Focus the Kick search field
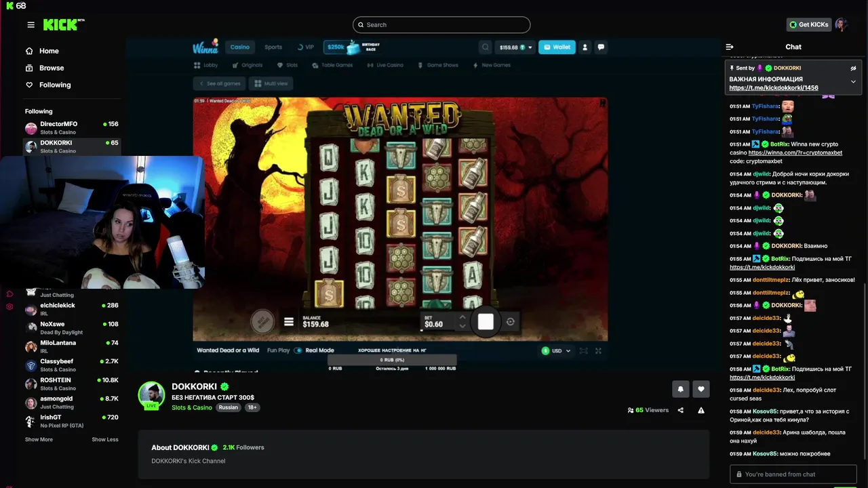This screenshot has width=868, height=488. pos(441,24)
